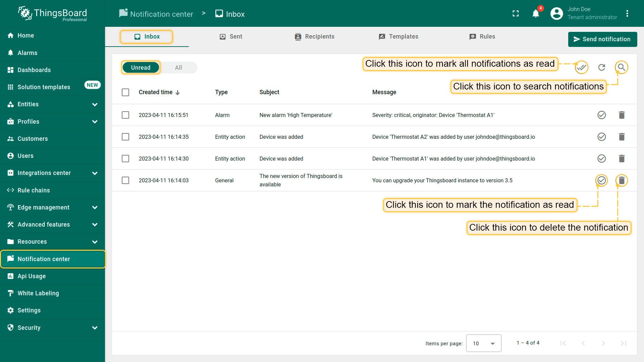Switch filter to All notifications
Screen dimensions: 644x362
(x=178, y=67)
